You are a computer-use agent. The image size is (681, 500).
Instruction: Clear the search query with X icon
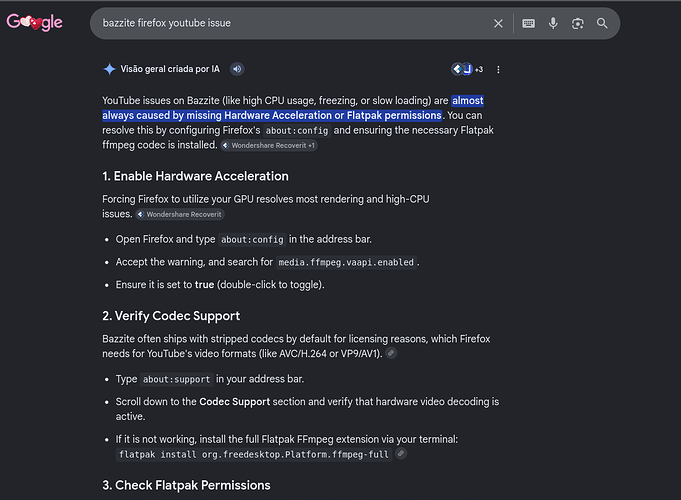498,23
